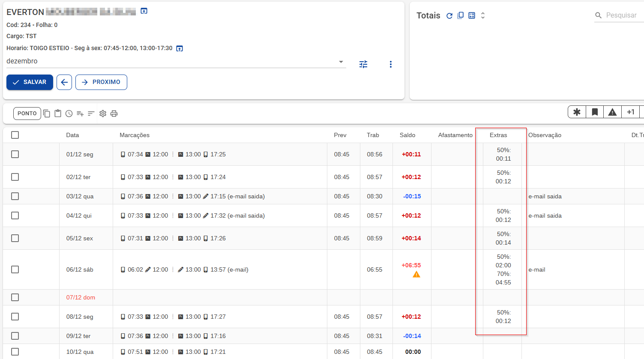
Task: Click the 00:00 saldo on 10/12
Action: (413, 352)
